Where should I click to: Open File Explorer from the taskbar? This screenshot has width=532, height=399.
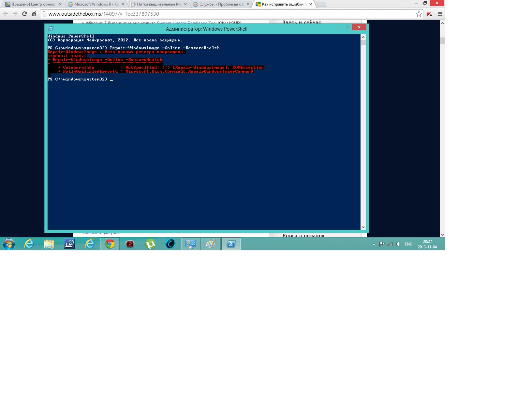[x=49, y=244]
